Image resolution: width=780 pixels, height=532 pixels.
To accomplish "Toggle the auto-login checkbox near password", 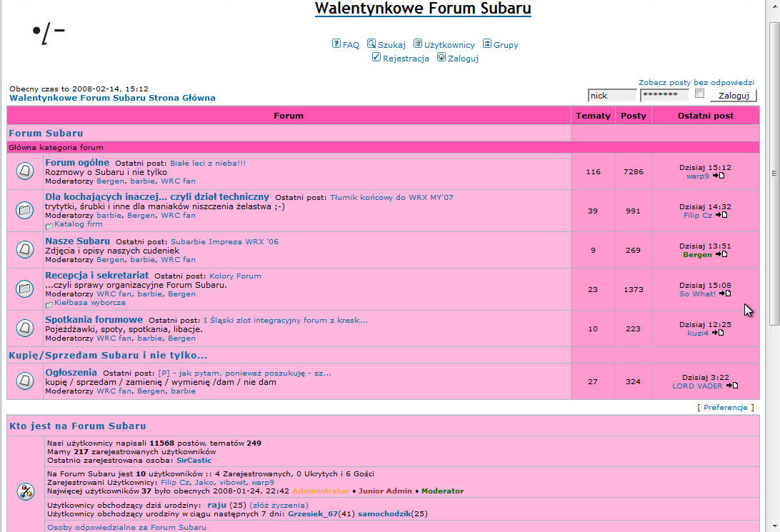I will [700, 94].
